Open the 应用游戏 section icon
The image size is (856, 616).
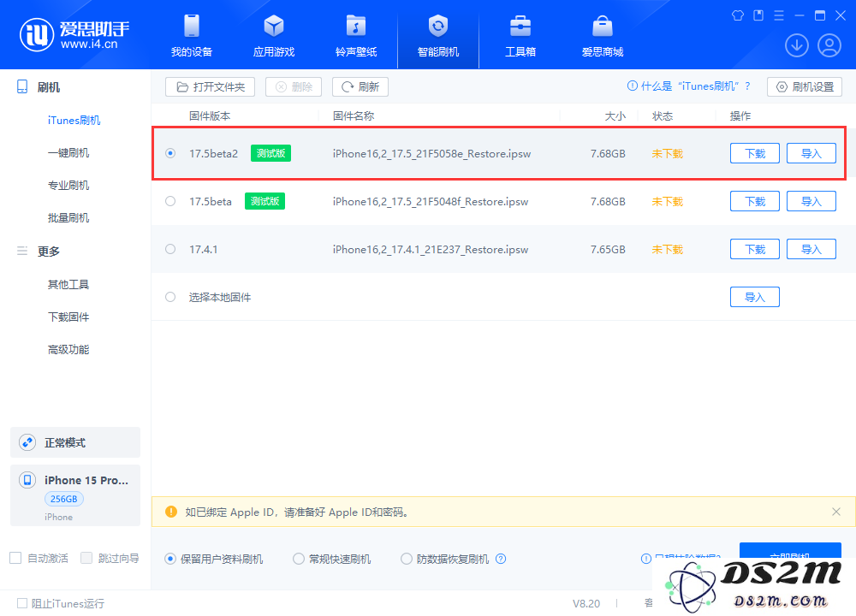pyautogui.click(x=274, y=26)
